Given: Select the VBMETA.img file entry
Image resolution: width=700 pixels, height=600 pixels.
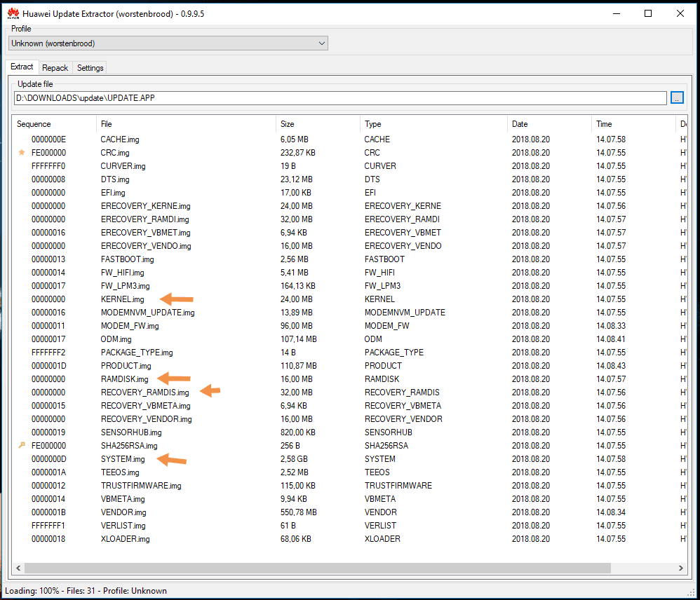Looking at the screenshot, I should click(x=123, y=499).
